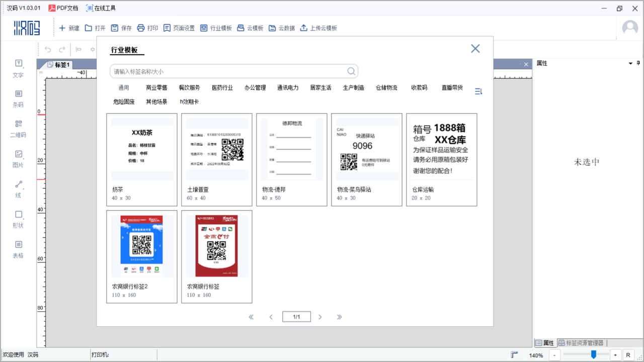Go to the next template page

click(320, 317)
